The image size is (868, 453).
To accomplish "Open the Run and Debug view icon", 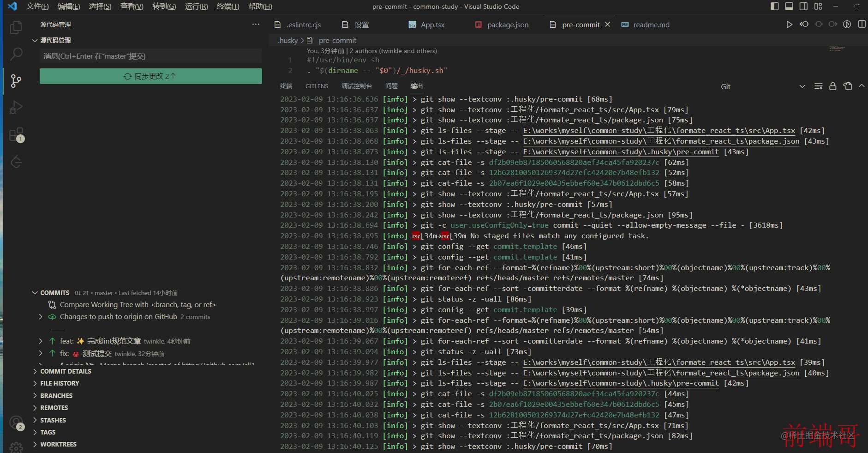I will pyautogui.click(x=16, y=108).
